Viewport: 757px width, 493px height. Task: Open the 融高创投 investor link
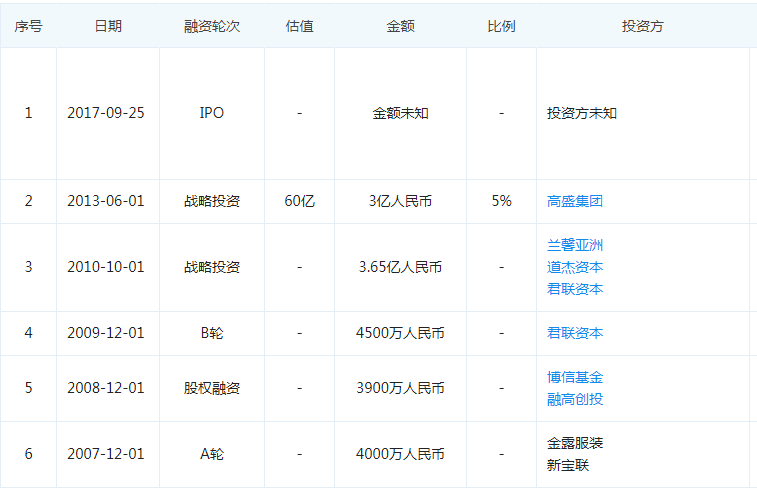pos(575,399)
